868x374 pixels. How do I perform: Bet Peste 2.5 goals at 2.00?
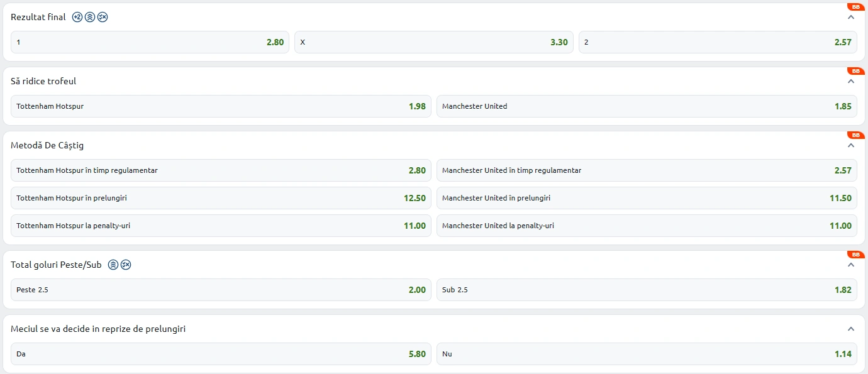221,290
